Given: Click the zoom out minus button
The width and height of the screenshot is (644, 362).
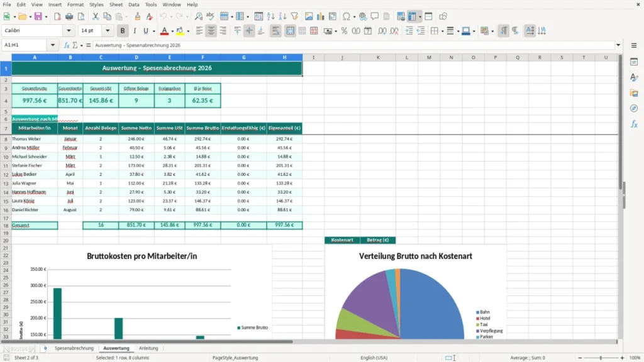Looking at the screenshot, I should click(580, 358).
